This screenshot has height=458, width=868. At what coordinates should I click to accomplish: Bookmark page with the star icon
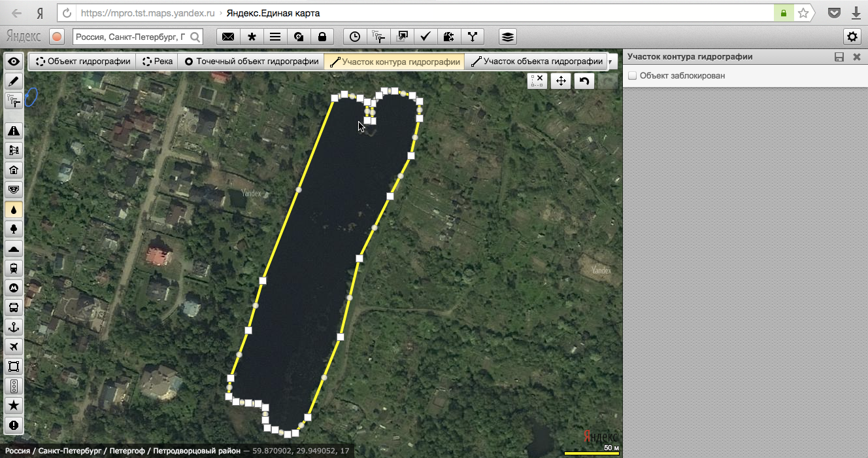(803, 13)
